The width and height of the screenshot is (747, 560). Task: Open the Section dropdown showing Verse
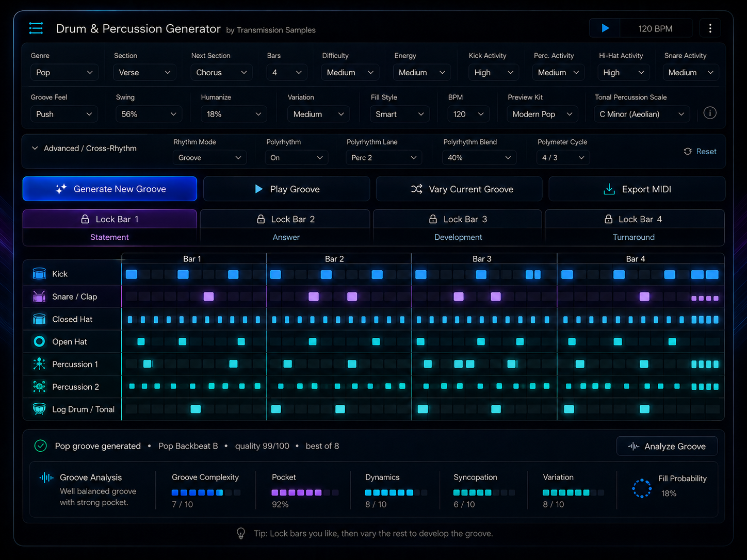point(144,72)
